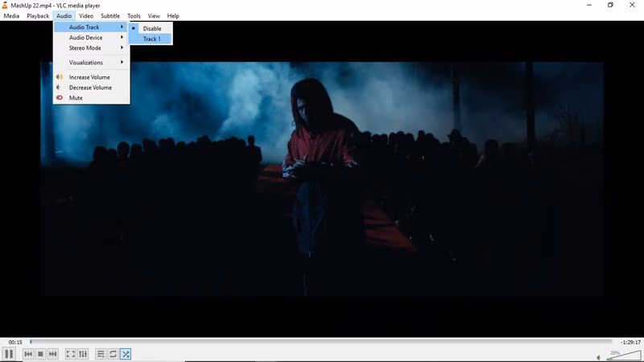This screenshot has width=644, height=362.
Task: Select Track 1 audio track
Action: [151, 39]
